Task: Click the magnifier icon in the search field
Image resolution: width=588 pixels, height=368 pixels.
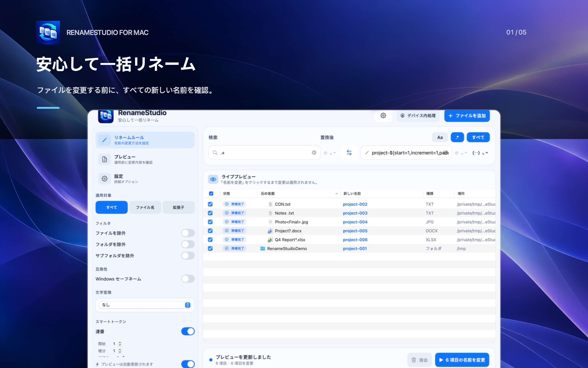Action: [215, 153]
